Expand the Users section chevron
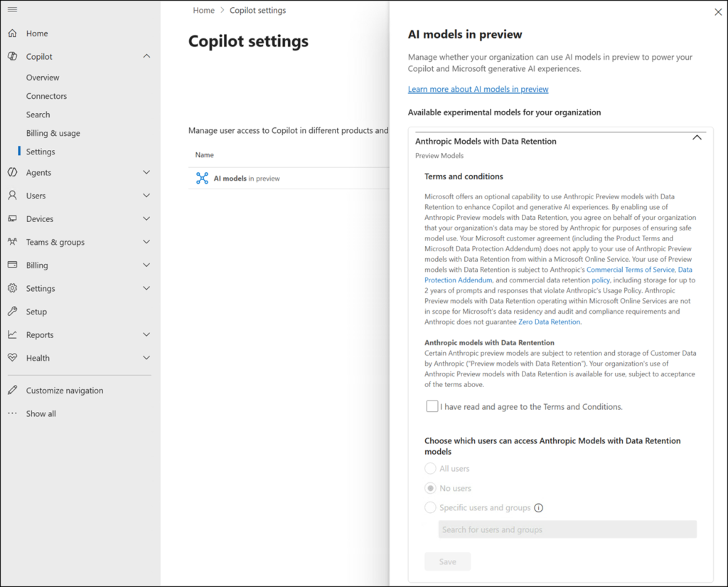728x587 pixels. (146, 195)
